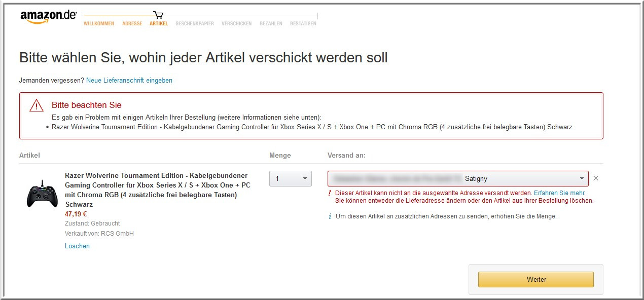This screenshot has height=300, width=644.
Task: Open the 'Erfahren Sie mehr' link
Action: tap(559, 193)
